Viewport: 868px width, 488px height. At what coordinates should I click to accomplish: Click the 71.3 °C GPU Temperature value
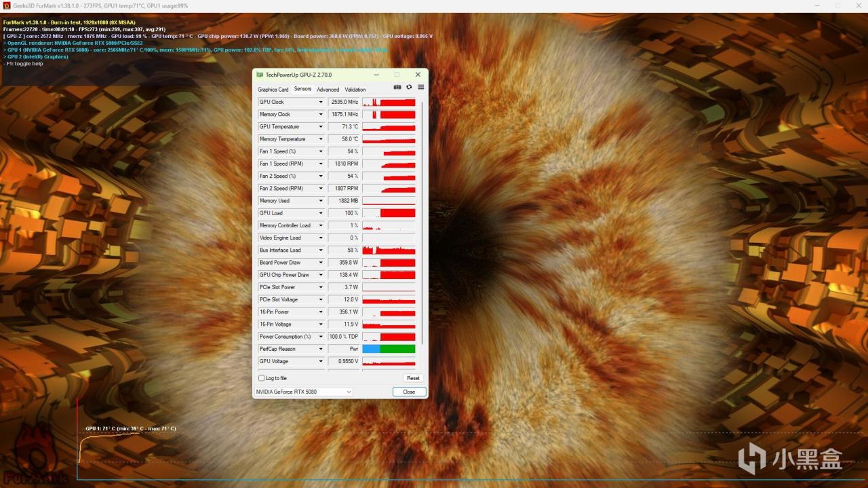pos(344,127)
